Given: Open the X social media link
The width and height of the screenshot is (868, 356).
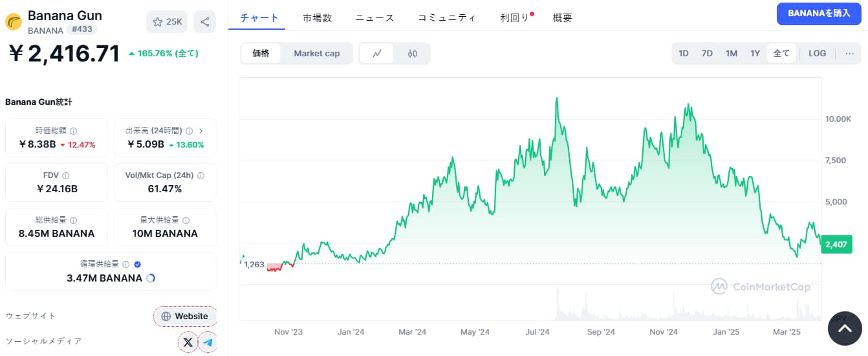Looking at the screenshot, I should click(188, 342).
